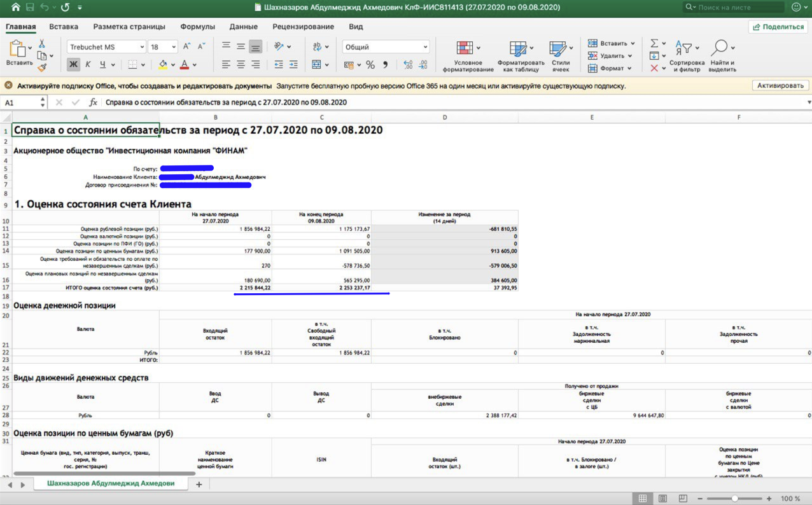The width and height of the screenshot is (812, 505).
Task: Toggle bold (Ж) formatting
Action: point(73,64)
